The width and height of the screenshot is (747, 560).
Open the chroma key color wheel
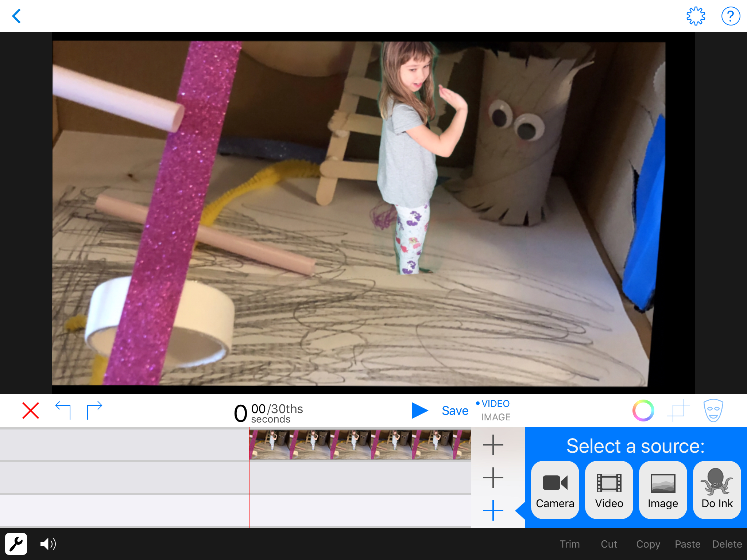[643, 411]
